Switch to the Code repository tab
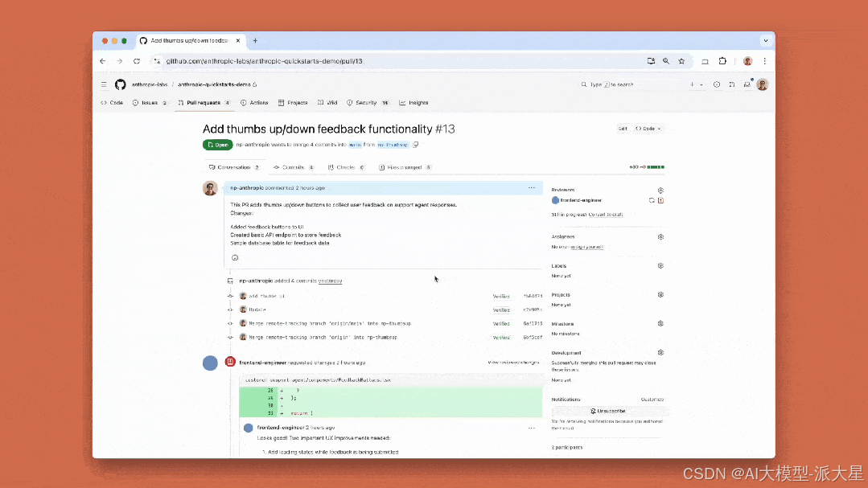 [113, 103]
